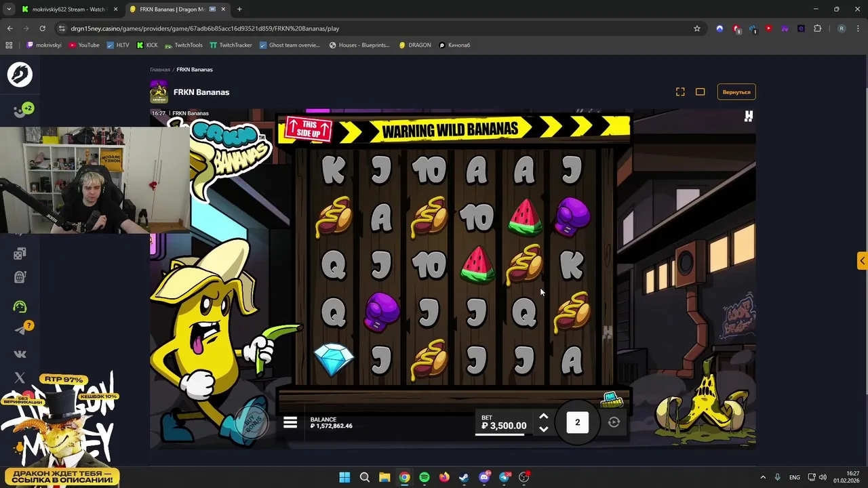Open the Telegram sidebar icon
The image size is (868, 488).
(20, 330)
